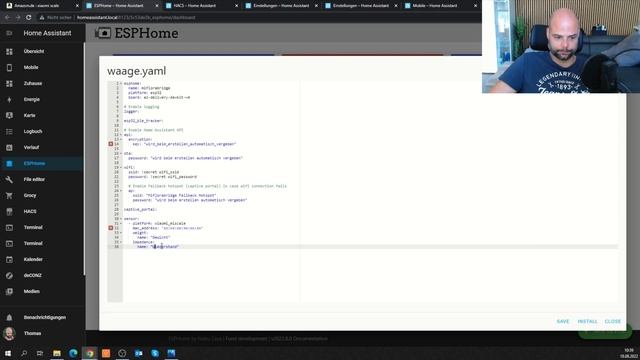Click INSTALL in the editor dialog
The height and width of the screenshot is (360, 640).
(587, 322)
